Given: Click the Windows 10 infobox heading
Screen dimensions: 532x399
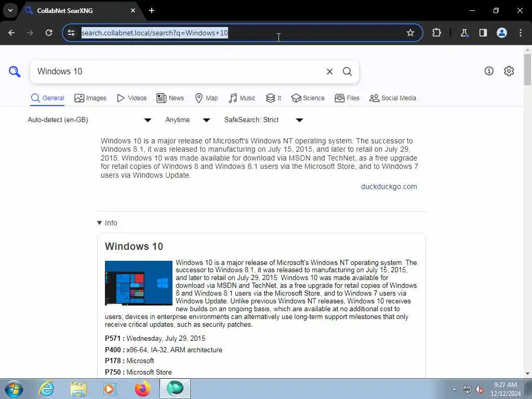Looking at the screenshot, I should click(134, 246).
